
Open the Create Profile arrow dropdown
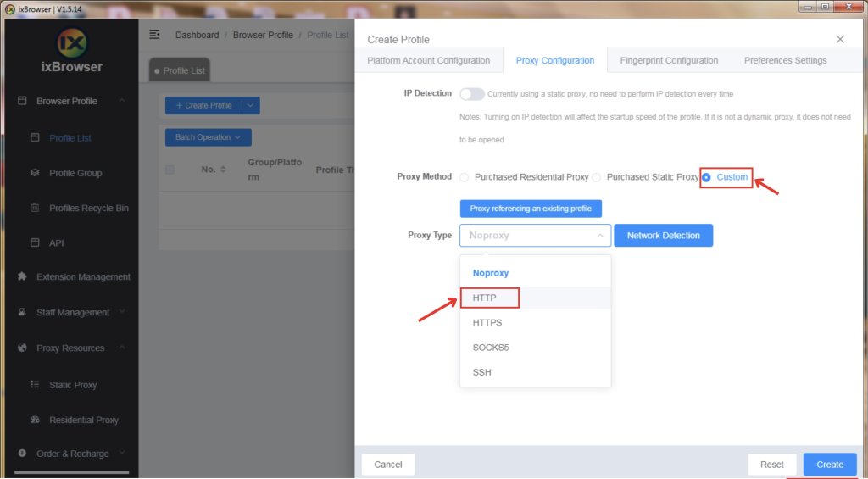(251, 106)
